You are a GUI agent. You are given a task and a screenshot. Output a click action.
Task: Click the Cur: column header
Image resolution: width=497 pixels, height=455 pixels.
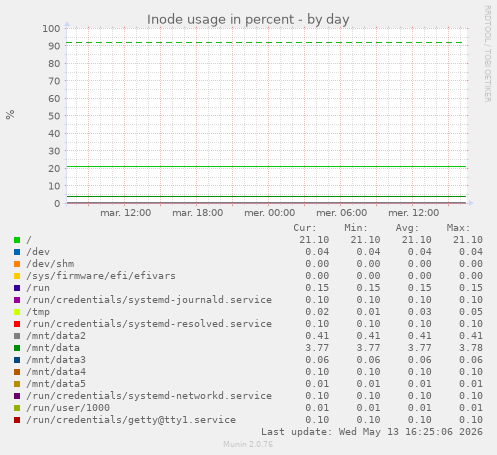click(305, 228)
